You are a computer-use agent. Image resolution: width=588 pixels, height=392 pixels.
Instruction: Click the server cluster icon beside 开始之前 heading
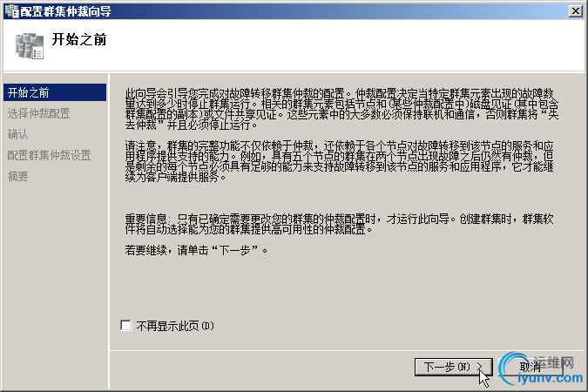[x=30, y=46]
